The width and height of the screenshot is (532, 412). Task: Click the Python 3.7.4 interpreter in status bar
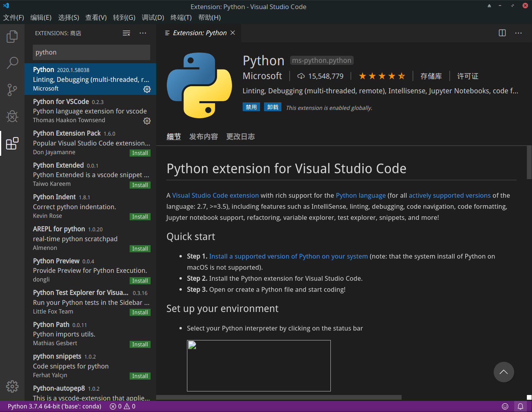[55, 406]
